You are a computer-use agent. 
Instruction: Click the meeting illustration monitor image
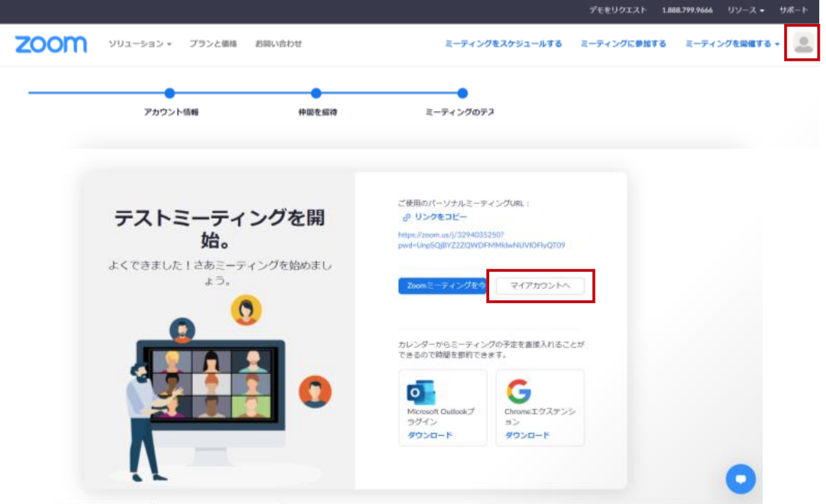[210, 384]
